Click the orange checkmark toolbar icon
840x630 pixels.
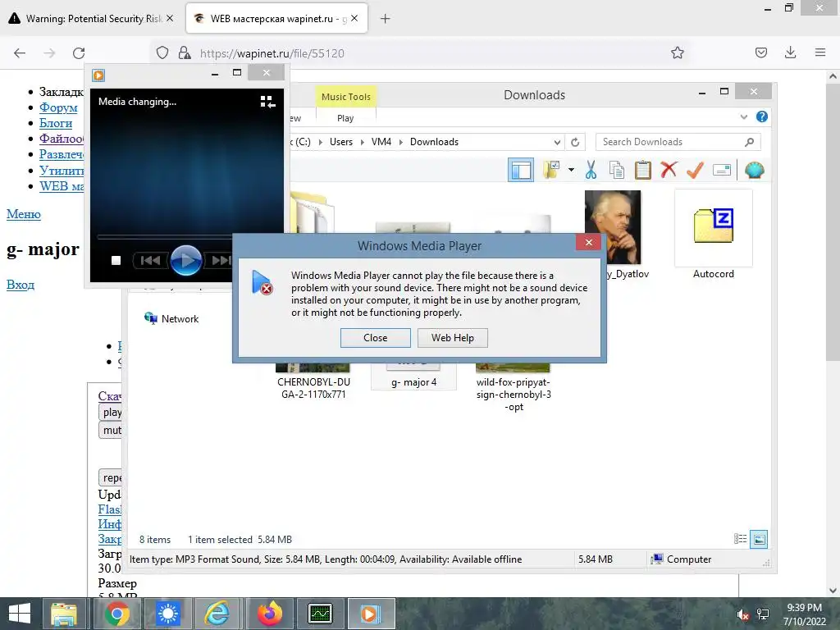click(x=695, y=171)
